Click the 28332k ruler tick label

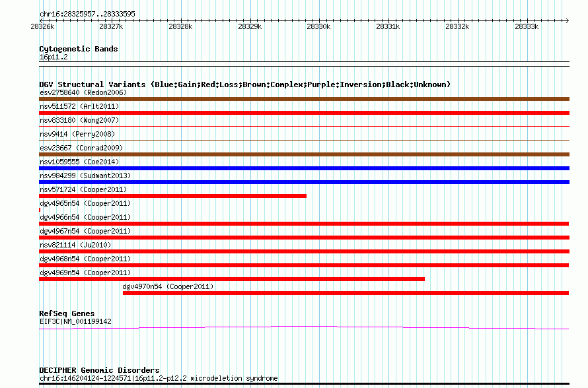click(x=457, y=26)
